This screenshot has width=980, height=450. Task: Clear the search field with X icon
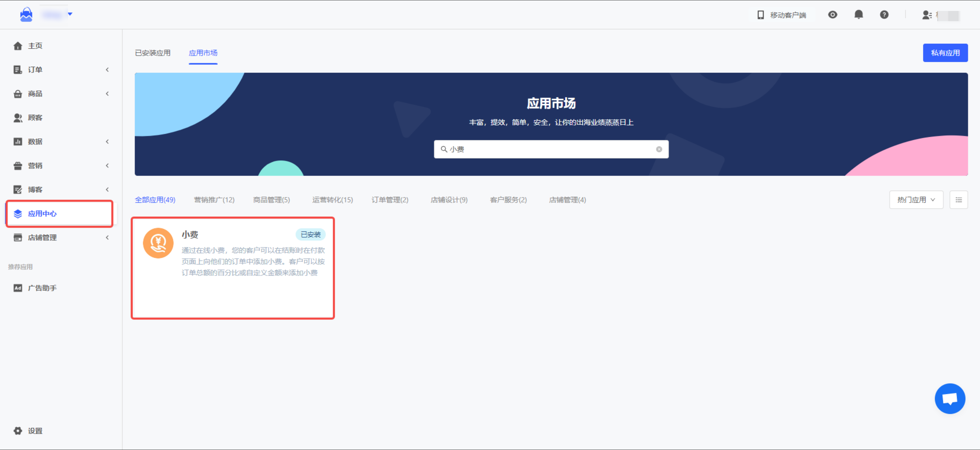point(659,149)
